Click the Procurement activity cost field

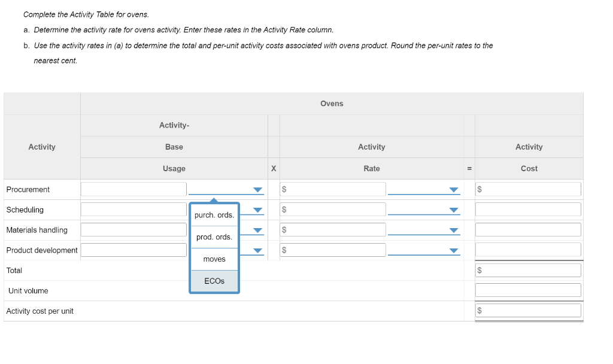point(531,189)
